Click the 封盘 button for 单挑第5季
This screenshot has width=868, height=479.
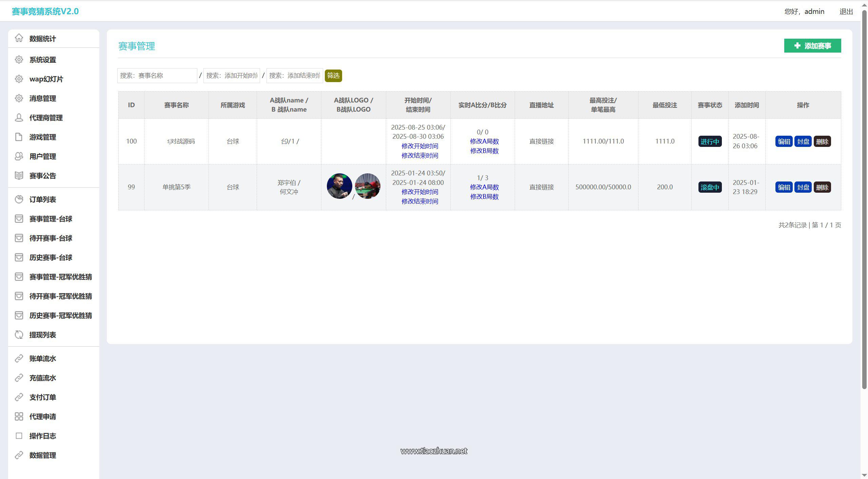(x=803, y=187)
